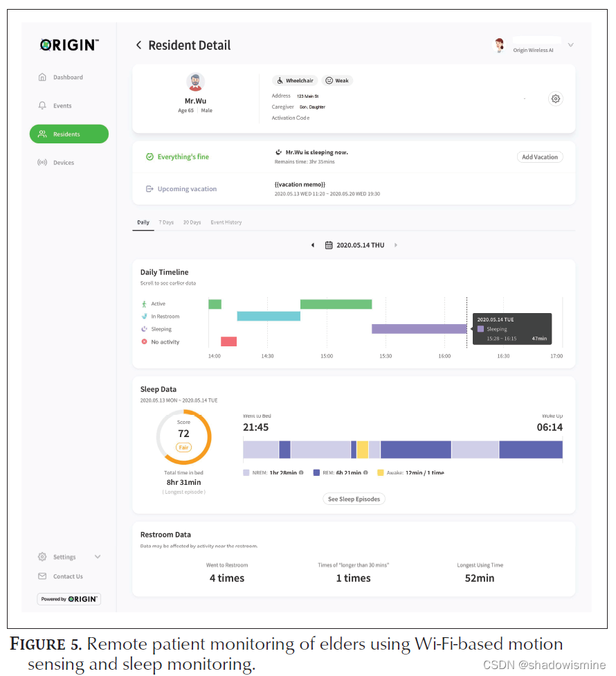Click the Upcoming vacation exit icon
This screenshot has height=676, width=616.
coord(150,189)
